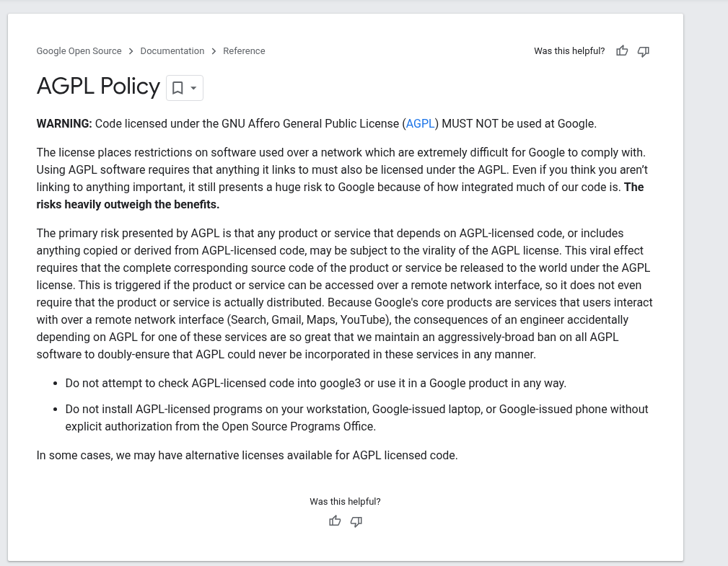Click the AGPL Policy page heading
This screenshot has height=566, width=728.
(x=98, y=87)
